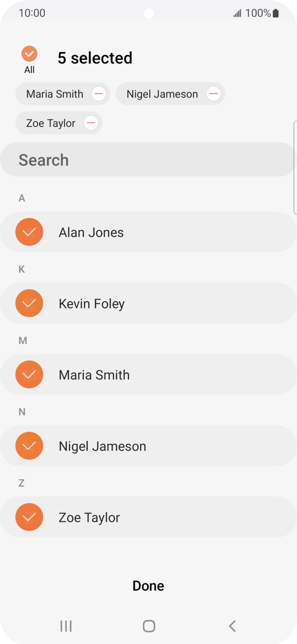Tap the 5 selected header text
297x644 pixels.
pos(95,58)
